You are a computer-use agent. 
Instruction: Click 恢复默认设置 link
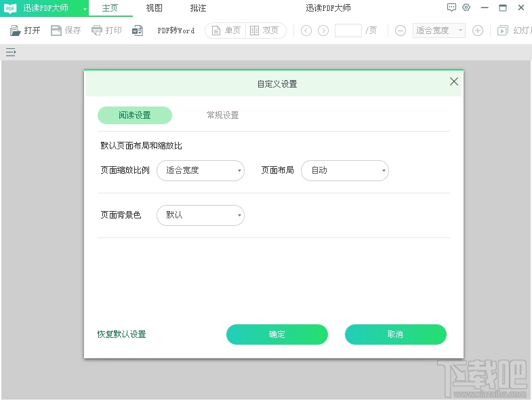coord(121,335)
